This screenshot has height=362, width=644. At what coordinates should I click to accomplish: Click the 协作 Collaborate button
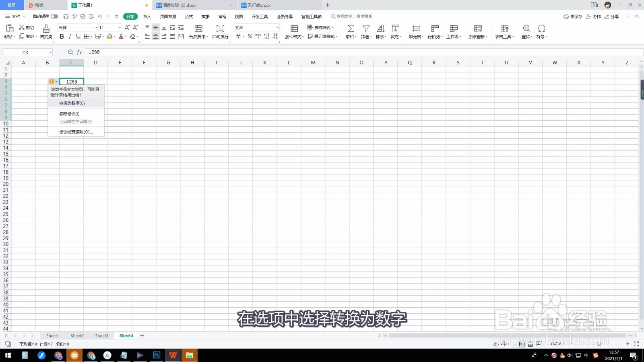tap(594, 16)
